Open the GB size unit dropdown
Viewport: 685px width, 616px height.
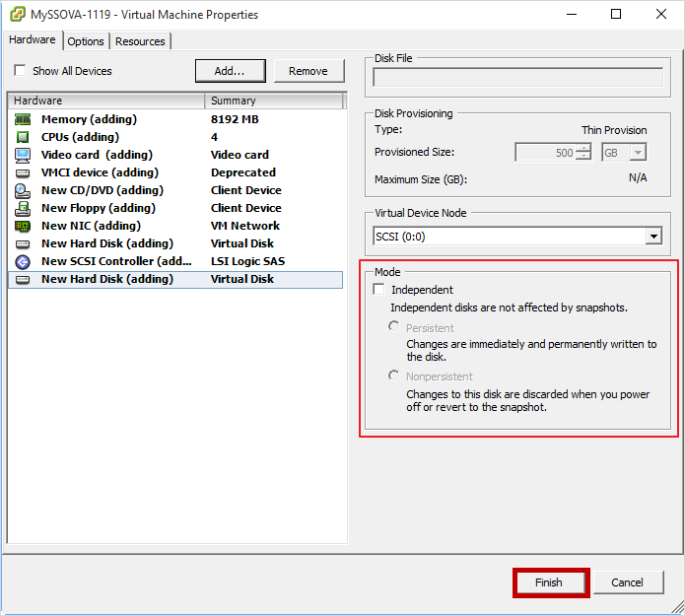(638, 153)
